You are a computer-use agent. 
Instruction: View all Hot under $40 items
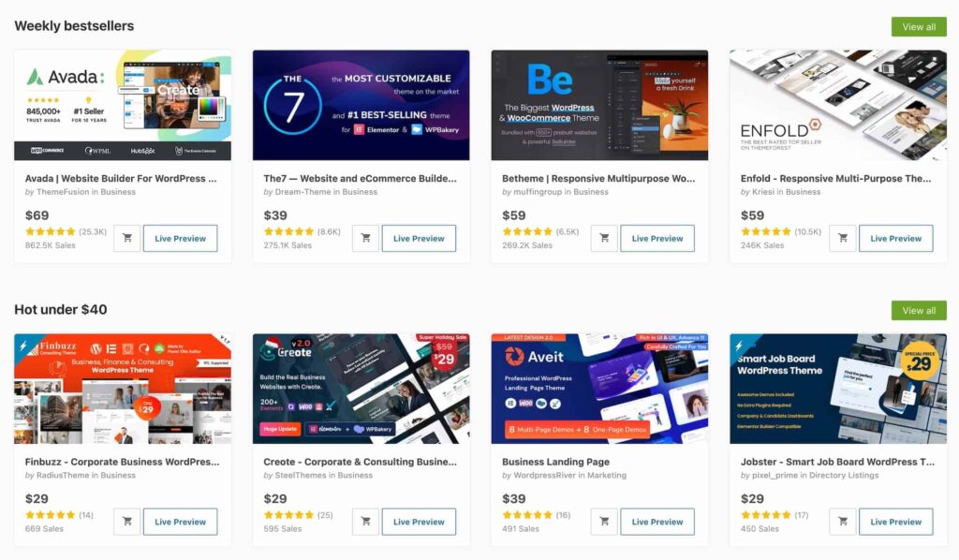point(919,311)
